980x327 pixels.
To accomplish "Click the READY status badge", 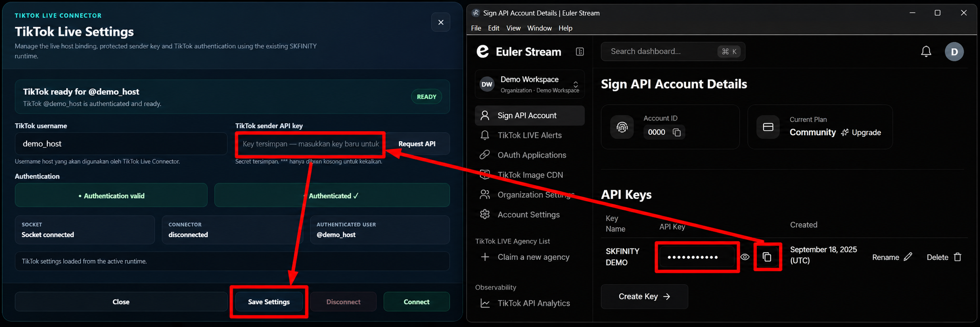I will click(426, 97).
